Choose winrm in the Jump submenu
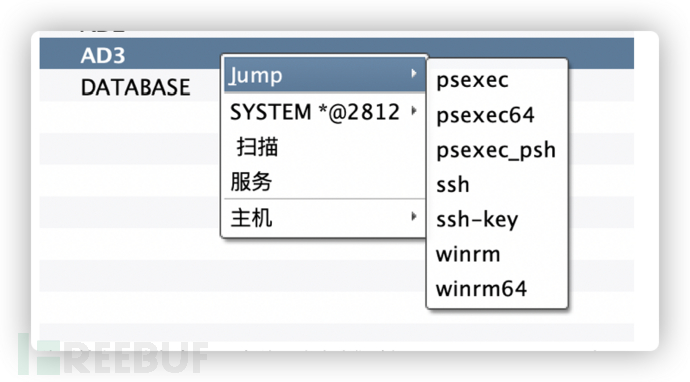This screenshot has height=382, width=690. coord(497,254)
